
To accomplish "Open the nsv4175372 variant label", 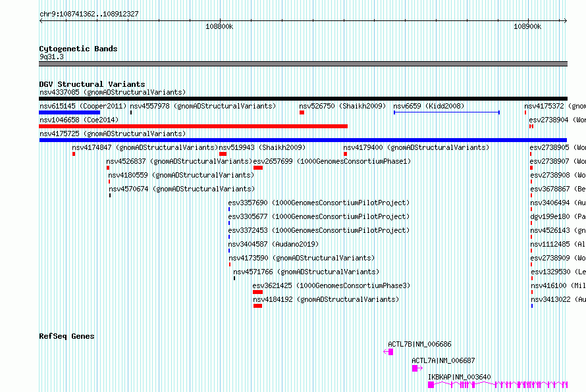I will (555, 106).
